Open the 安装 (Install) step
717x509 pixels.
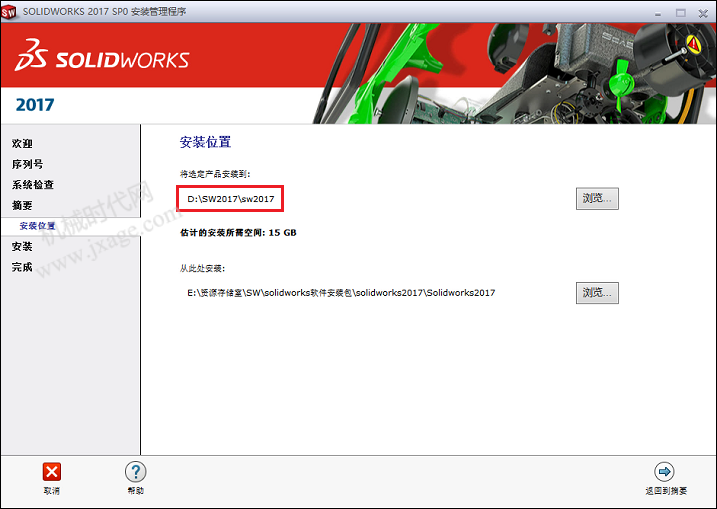(x=22, y=246)
